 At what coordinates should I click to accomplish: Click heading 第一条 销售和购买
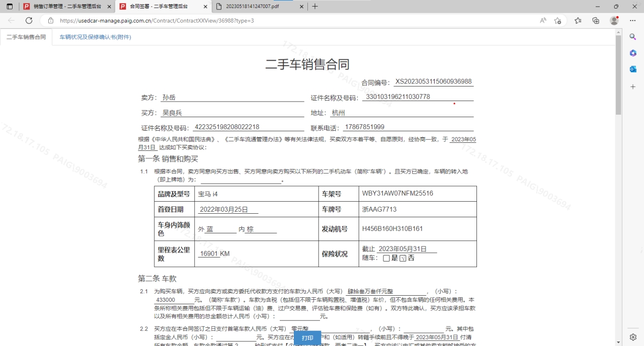coord(168,159)
